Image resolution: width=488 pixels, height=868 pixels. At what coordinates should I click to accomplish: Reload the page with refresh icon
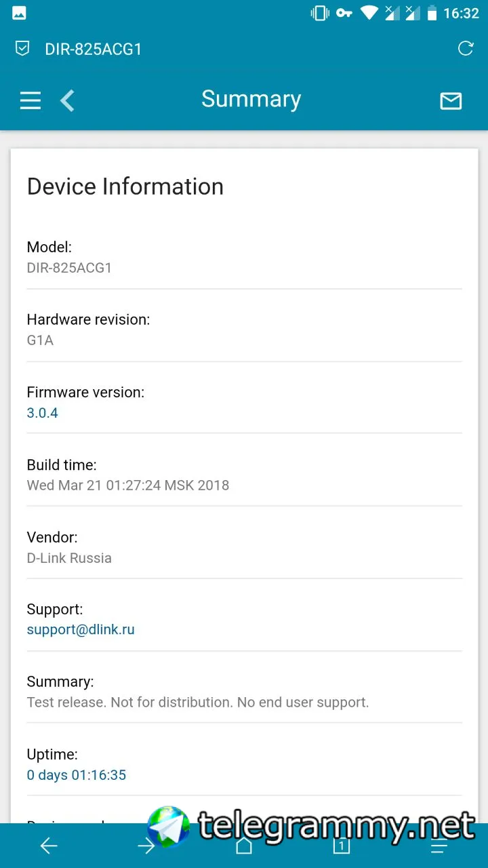click(466, 48)
